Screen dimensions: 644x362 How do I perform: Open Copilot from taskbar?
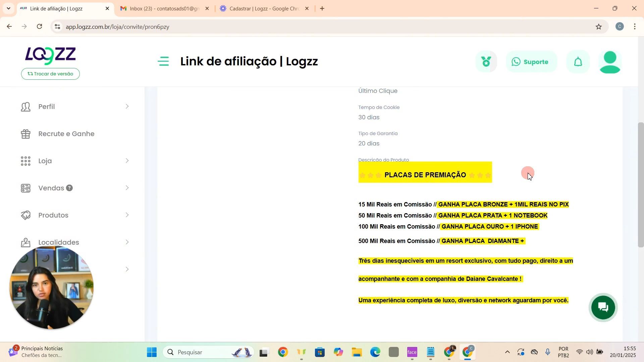point(338,352)
